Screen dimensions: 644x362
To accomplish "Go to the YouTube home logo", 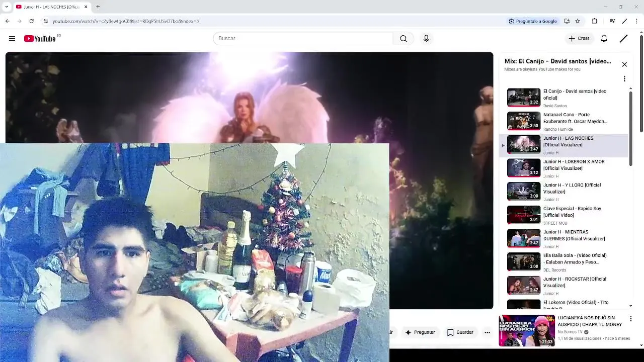I will click(x=40, y=39).
